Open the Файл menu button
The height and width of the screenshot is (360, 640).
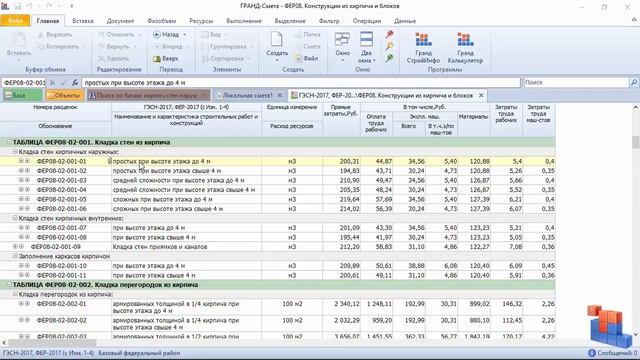[15, 20]
